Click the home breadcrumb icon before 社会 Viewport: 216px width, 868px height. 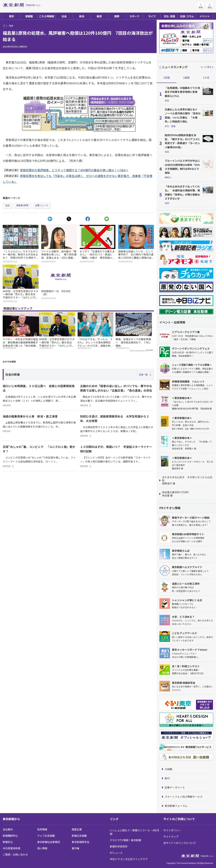point(4,26)
